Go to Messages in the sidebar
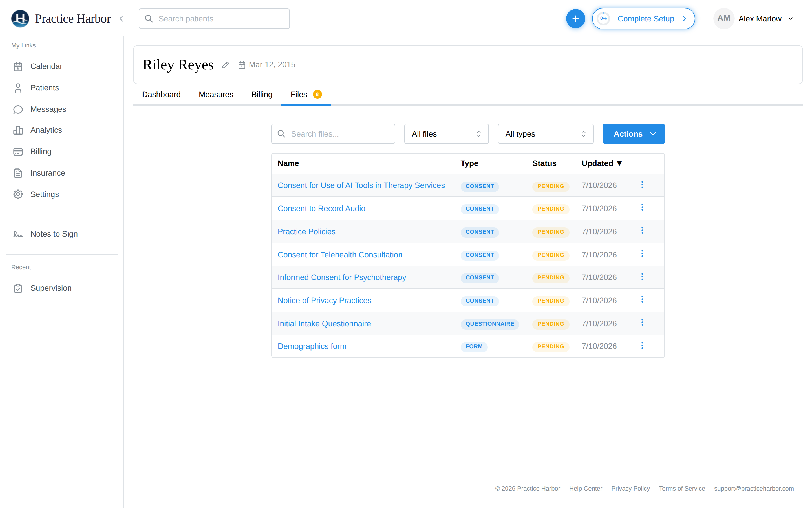This screenshot has width=812, height=508. [48, 109]
